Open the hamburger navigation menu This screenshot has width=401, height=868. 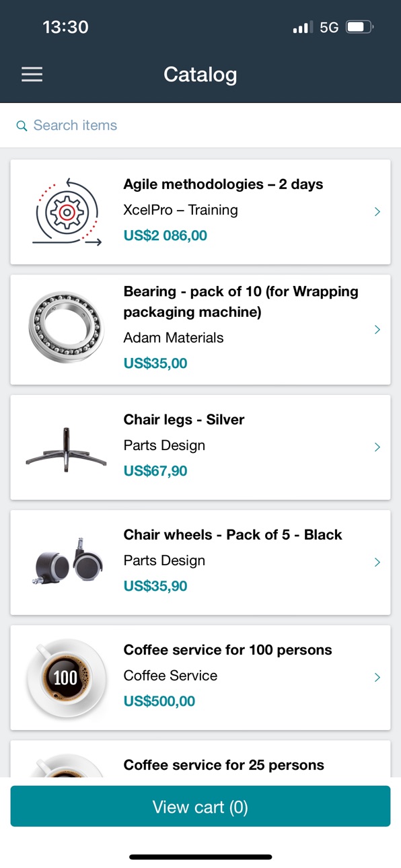click(x=32, y=74)
